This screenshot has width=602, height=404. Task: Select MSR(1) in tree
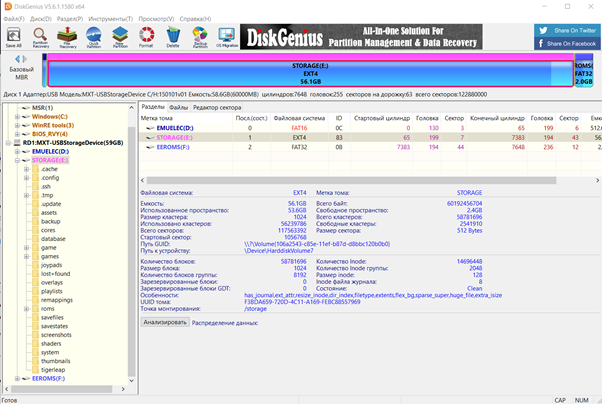[42, 108]
